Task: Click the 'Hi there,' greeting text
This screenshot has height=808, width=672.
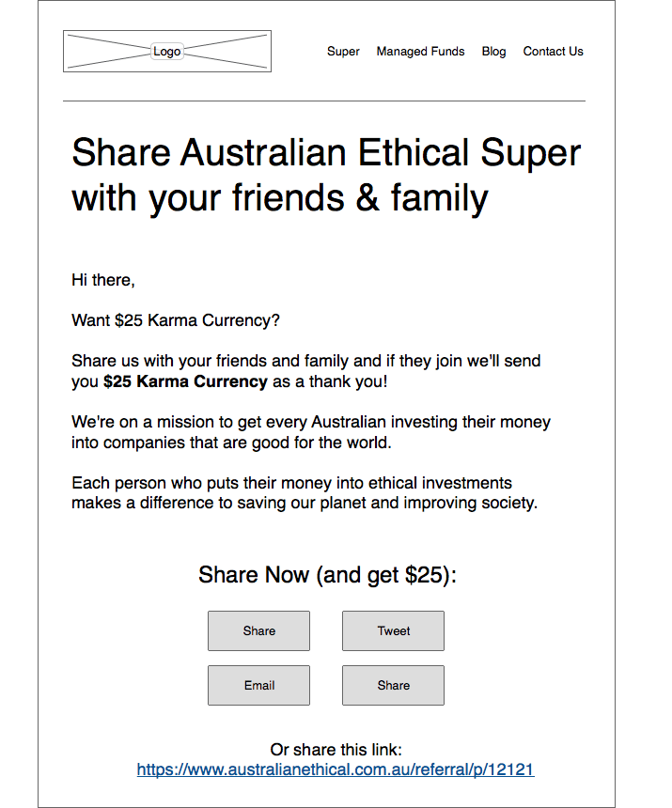Action: pos(103,280)
